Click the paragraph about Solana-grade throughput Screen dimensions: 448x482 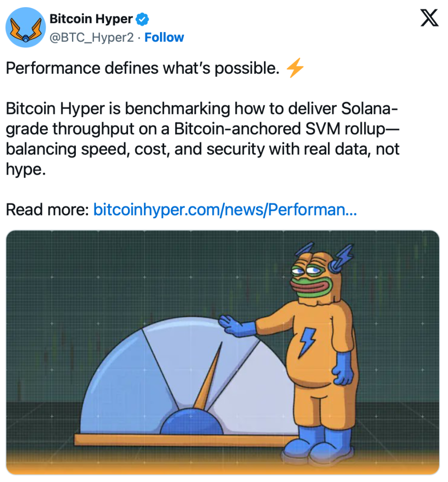pyautogui.click(x=202, y=139)
